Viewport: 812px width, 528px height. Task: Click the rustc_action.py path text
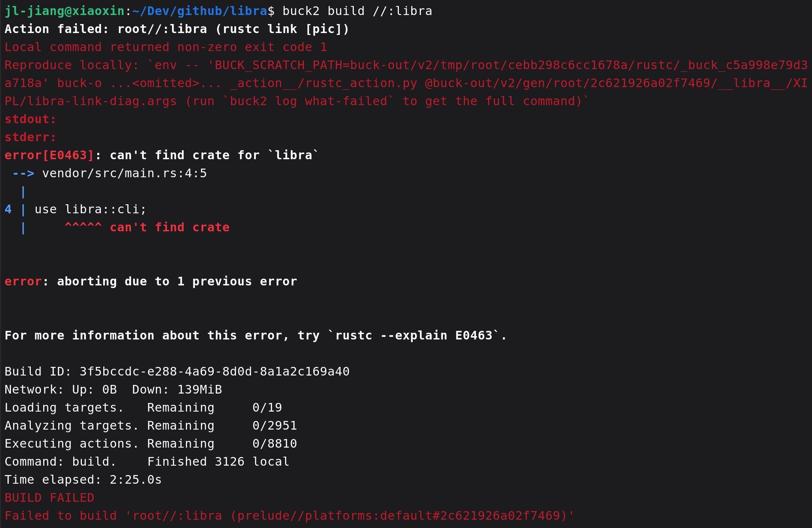coord(323,83)
